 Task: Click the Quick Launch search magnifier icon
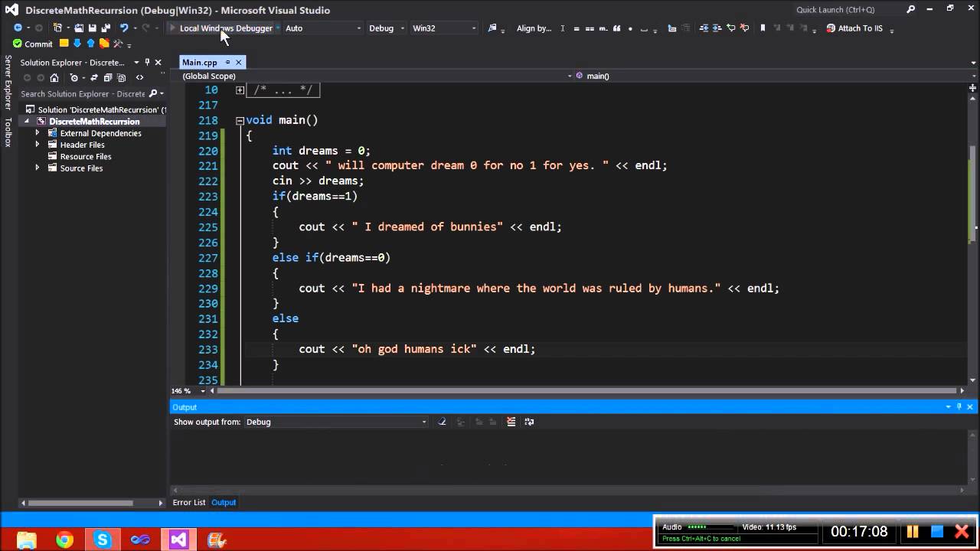coord(910,10)
